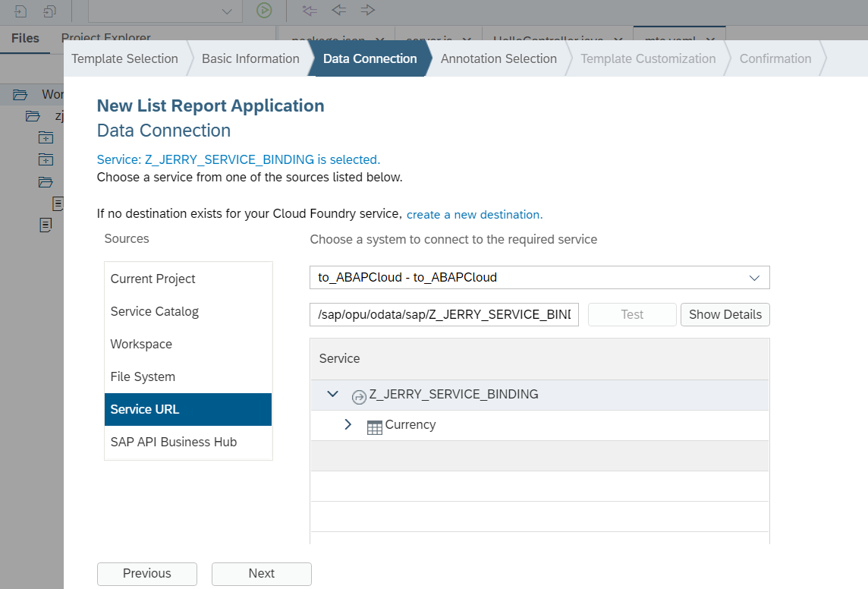The image size is (868, 589).
Task: Click the Next button
Action: pyautogui.click(x=261, y=574)
